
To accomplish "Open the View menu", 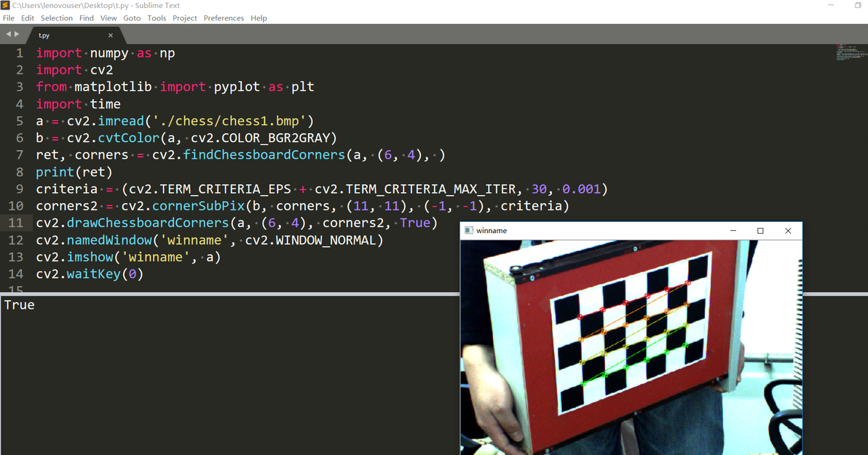I will click(x=108, y=18).
